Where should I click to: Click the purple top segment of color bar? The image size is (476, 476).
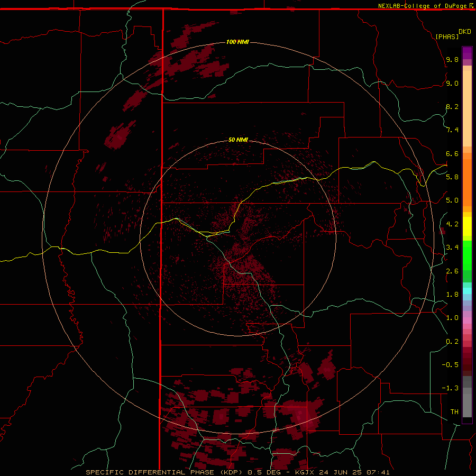pyautogui.click(x=467, y=53)
